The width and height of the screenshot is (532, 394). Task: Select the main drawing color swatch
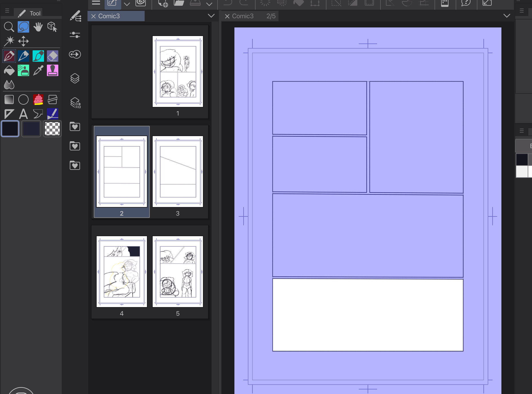pyautogui.click(x=10, y=129)
